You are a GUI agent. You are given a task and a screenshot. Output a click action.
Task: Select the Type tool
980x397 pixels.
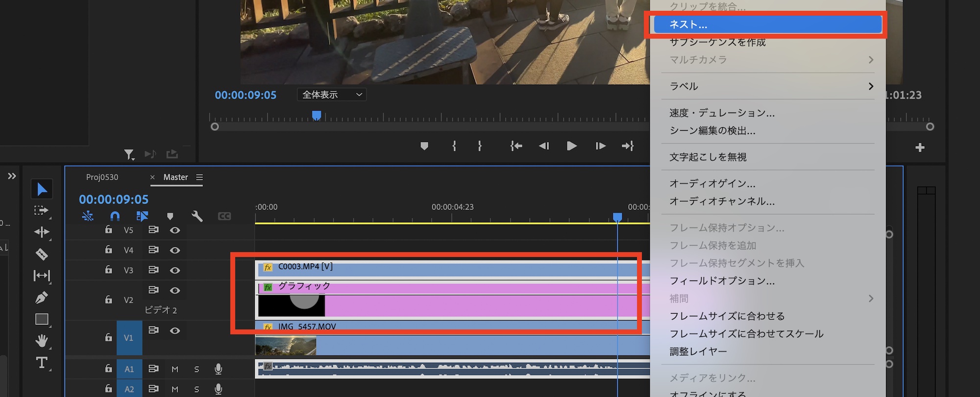click(42, 363)
